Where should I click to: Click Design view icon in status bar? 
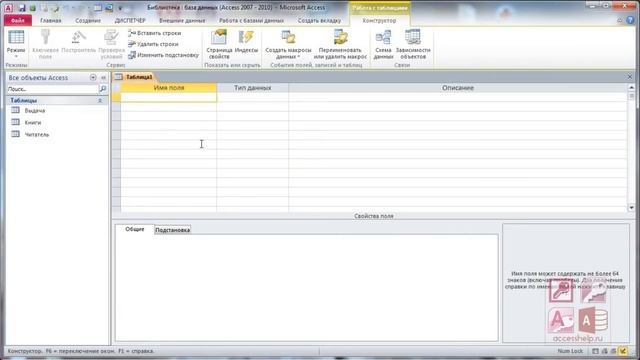click(623, 351)
